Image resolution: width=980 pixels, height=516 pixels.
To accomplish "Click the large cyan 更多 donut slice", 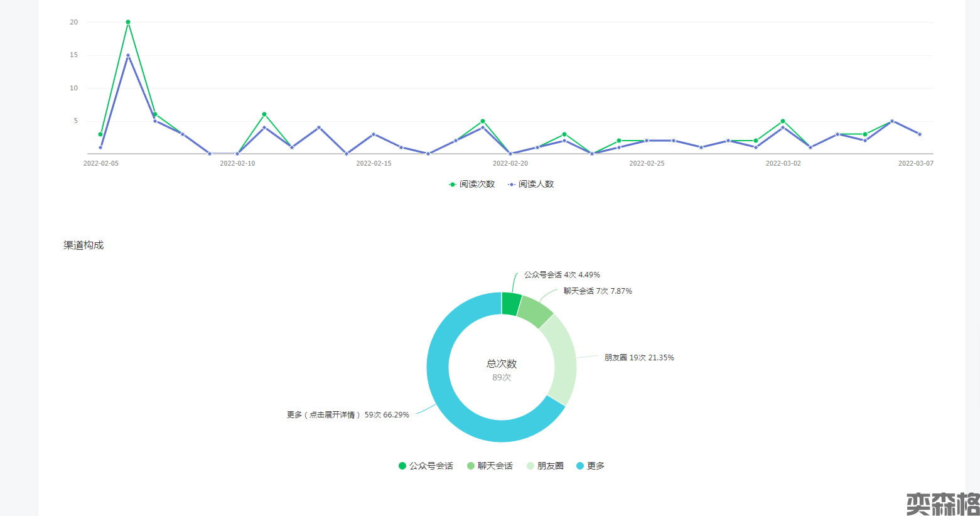I will (452, 402).
